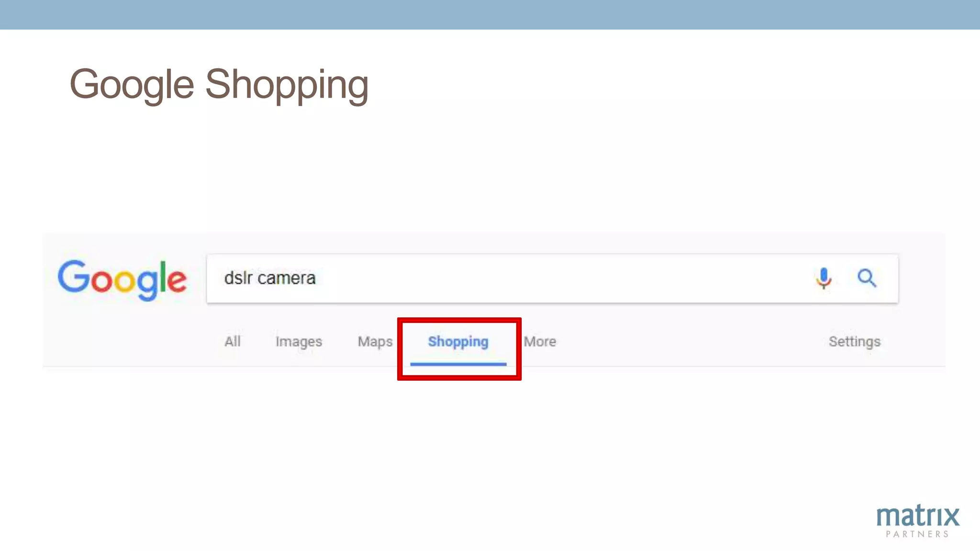This screenshot has height=551, width=980.
Task: Open the More menu
Action: (540, 342)
